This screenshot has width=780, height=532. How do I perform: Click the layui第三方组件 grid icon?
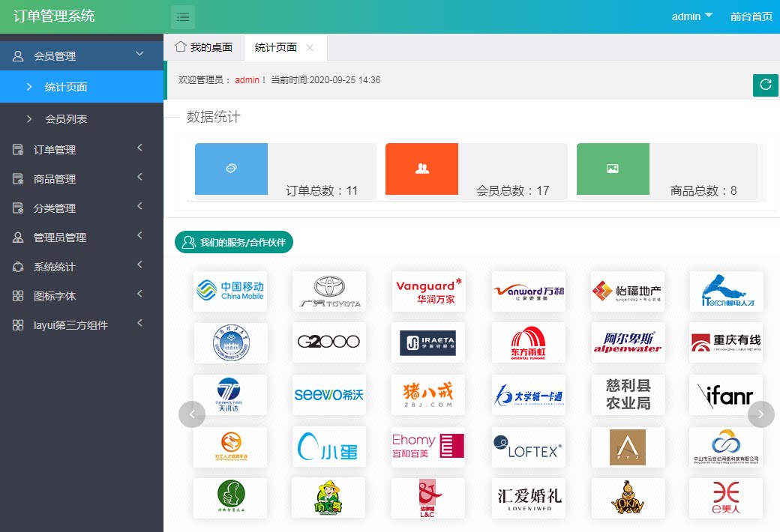[18, 325]
